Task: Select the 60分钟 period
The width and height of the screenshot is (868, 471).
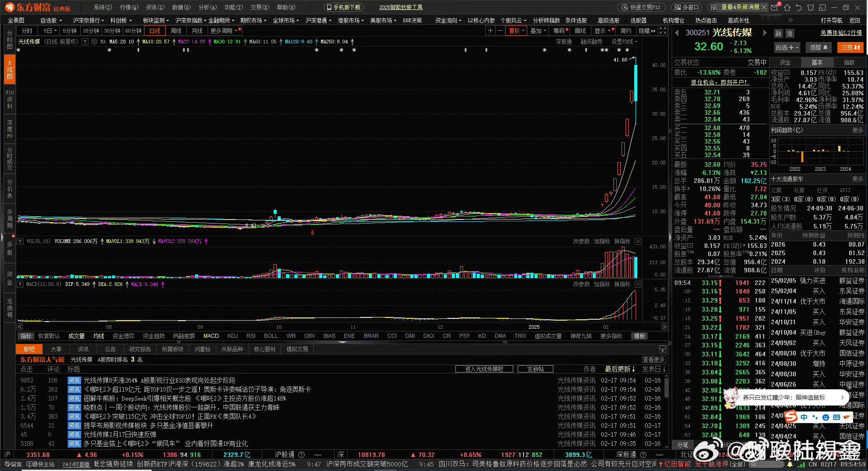Action: (133, 31)
